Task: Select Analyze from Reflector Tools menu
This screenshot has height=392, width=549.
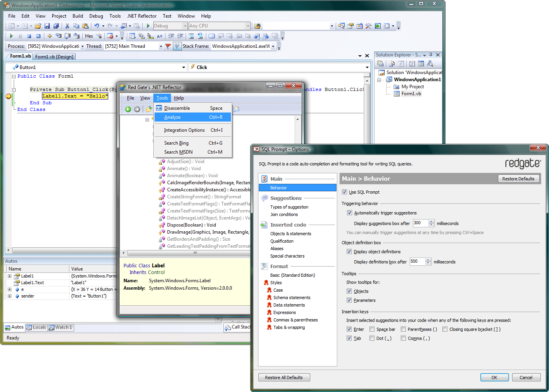Action: (x=193, y=117)
